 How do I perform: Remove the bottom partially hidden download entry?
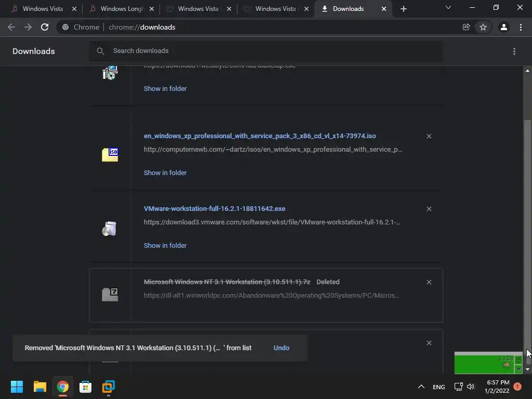point(429,343)
